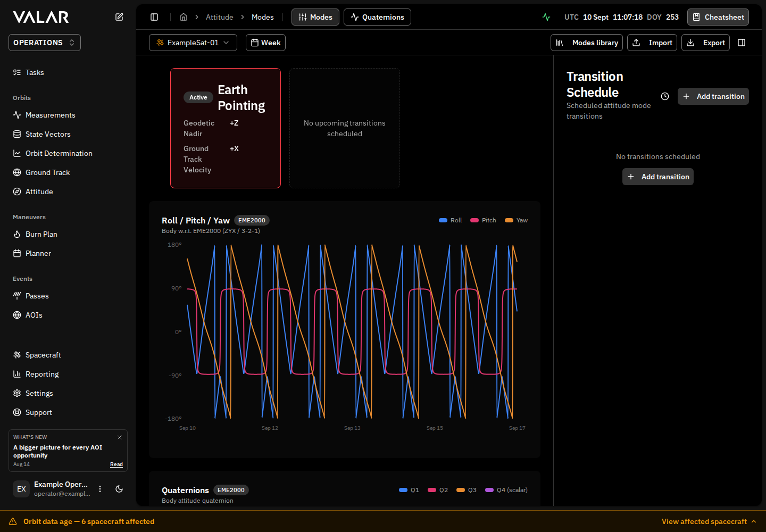
Task: Click the orbit data age warning icon
Action: point(13,521)
